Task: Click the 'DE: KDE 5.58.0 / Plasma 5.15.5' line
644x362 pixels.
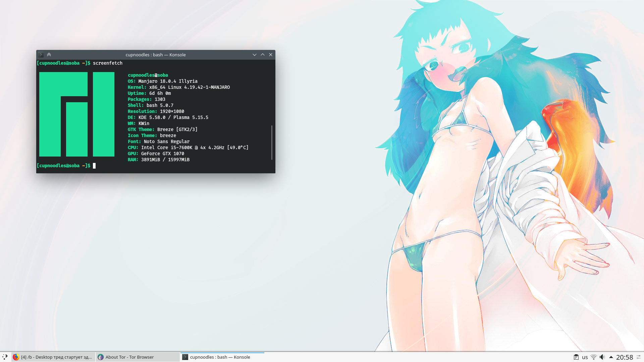Action: pos(168,117)
